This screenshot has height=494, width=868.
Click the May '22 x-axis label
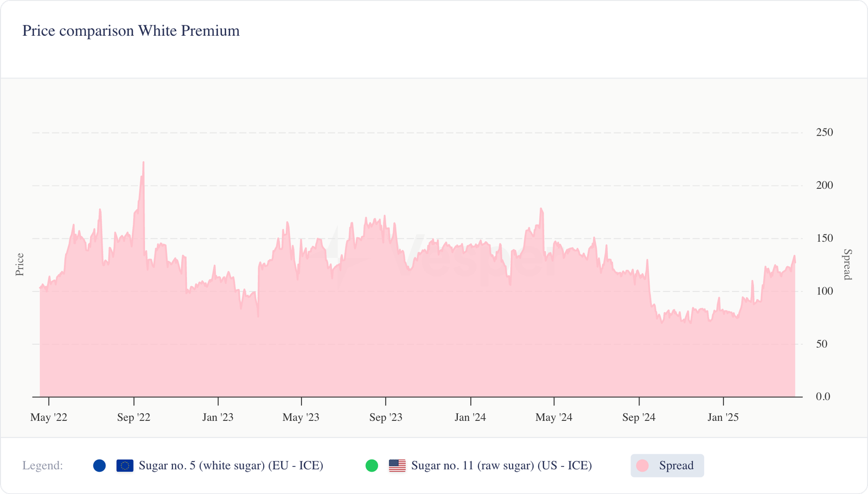pyautogui.click(x=49, y=418)
